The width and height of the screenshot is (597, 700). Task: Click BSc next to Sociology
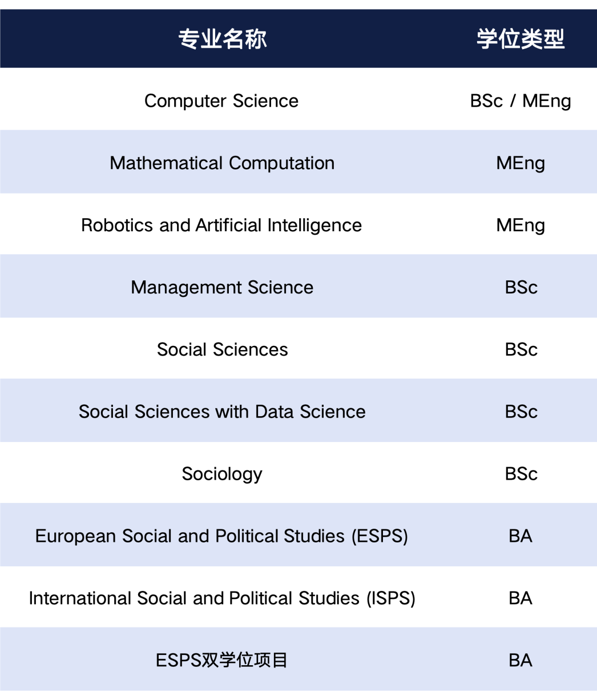click(521, 474)
